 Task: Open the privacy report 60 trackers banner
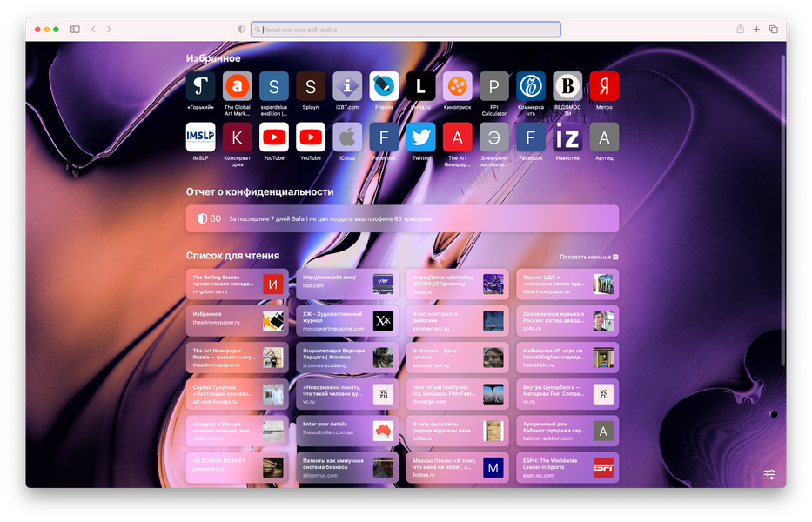coord(402,218)
